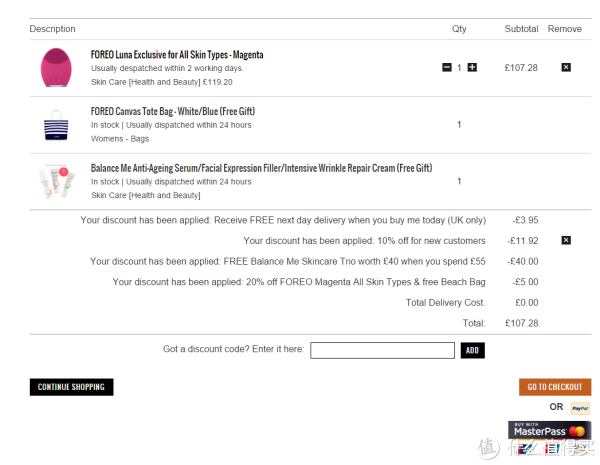Click 'Skin Care [Health and Beauty] £119.20' text

(x=161, y=82)
